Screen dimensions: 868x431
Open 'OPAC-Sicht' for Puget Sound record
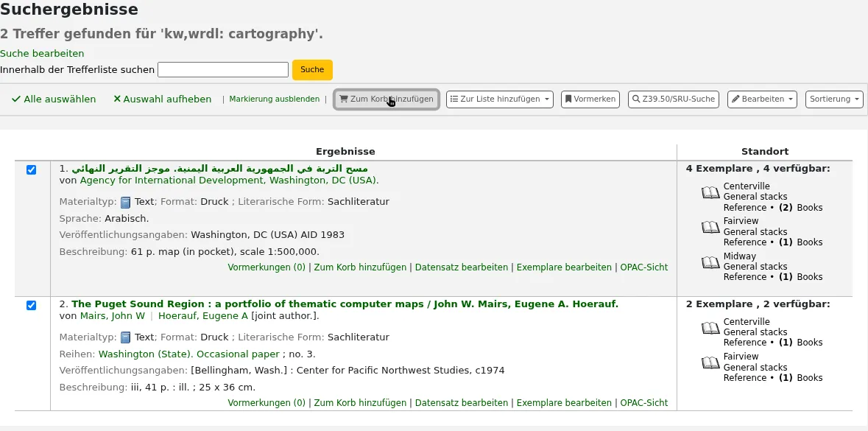pos(643,403)
